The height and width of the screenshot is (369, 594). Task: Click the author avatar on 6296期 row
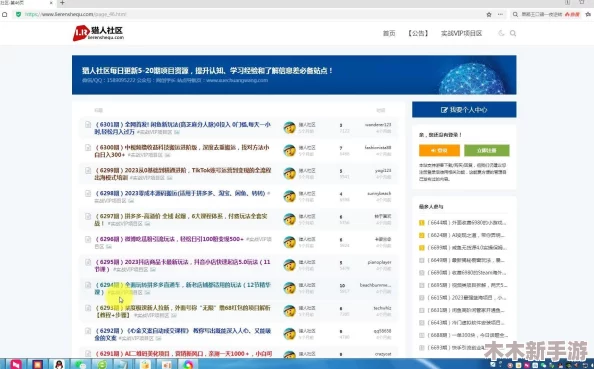click(289, 242)
